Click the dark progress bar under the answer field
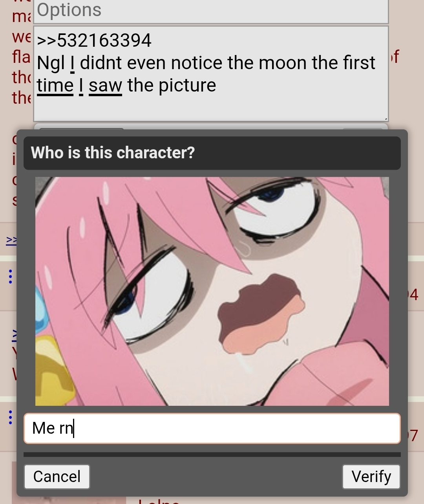Viewport: 424px width, 504px height. click(212, 455)
